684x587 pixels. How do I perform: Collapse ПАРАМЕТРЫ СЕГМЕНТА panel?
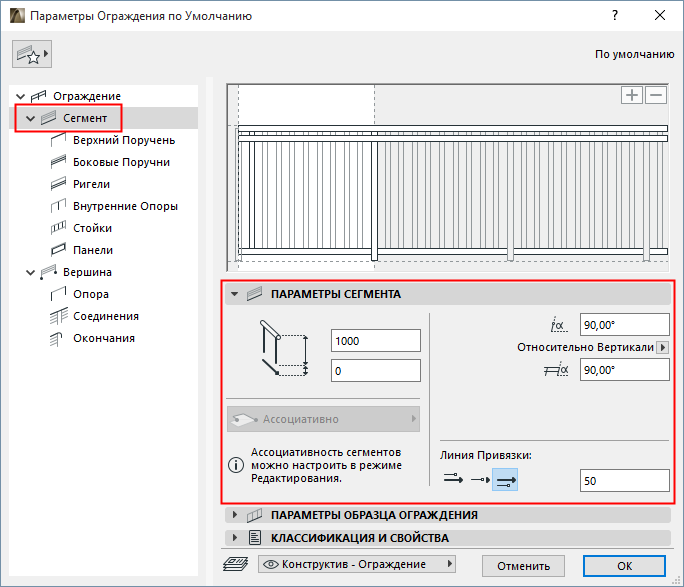pos(235,294)
